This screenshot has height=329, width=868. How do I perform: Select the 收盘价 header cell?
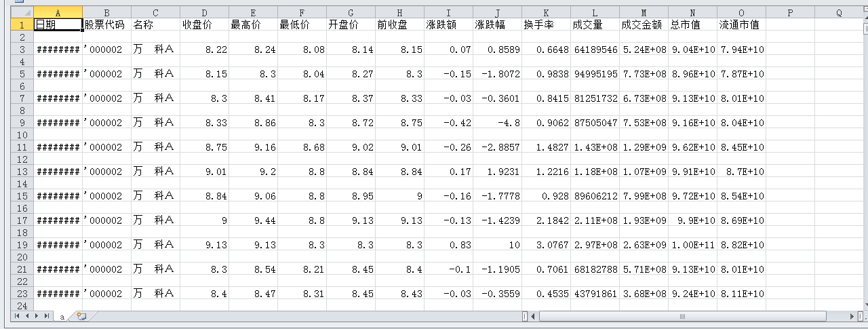tap(204, 24)
